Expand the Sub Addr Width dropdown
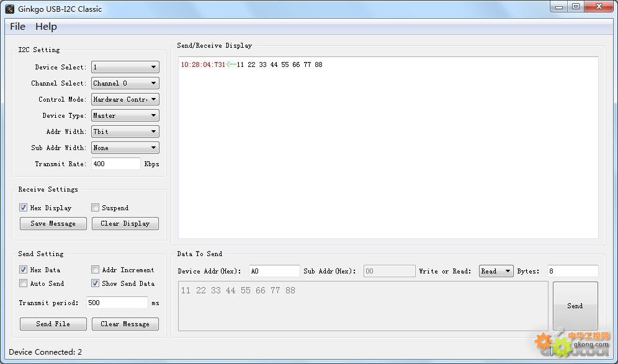The image size is (618, 364). tap(125, 148)
